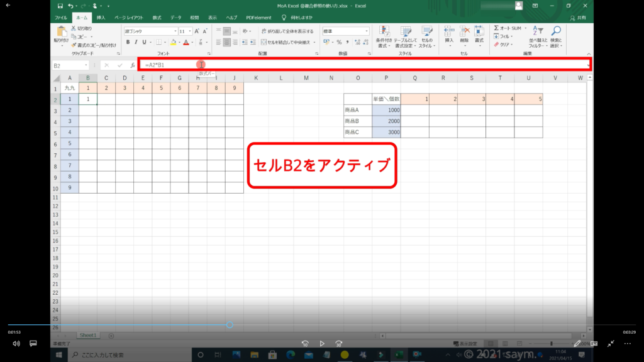Click the format painter brush icon
Image resolution: width=644 pixels, height=362 pixels.
coord(74,45)
